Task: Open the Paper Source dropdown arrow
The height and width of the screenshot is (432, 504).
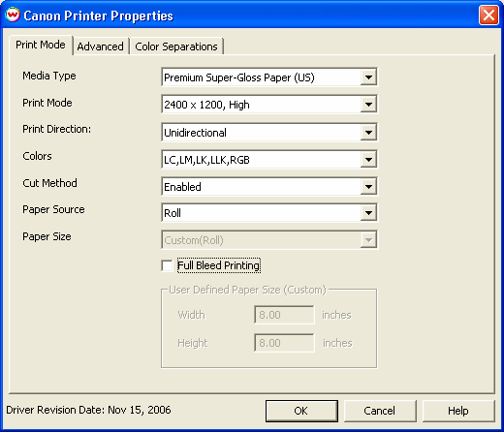Action: click(368, 213)
